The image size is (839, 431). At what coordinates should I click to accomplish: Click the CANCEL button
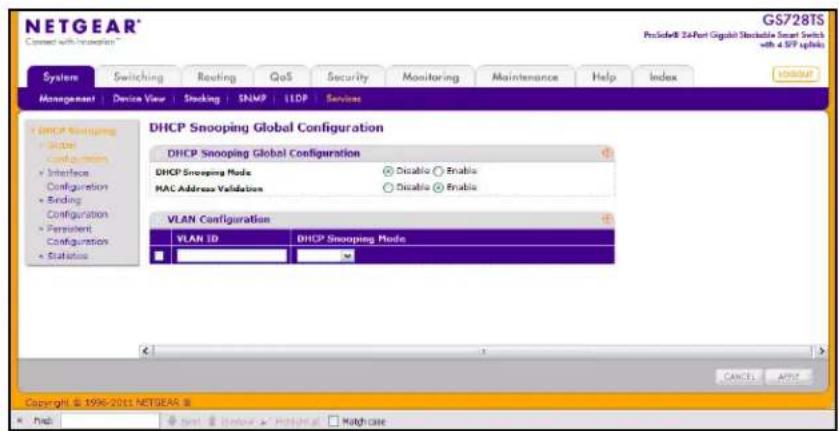tap(738, 376)
